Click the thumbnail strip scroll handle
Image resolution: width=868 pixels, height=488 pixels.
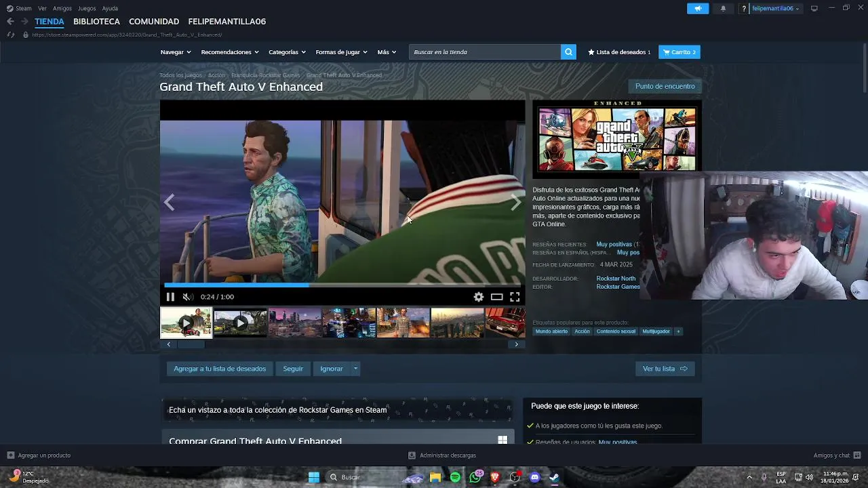tap(191, 344)
